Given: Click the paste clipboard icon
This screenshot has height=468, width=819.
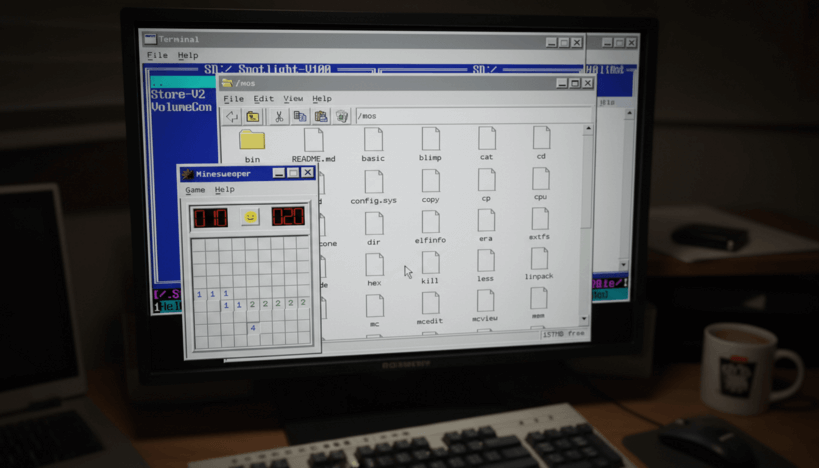Looking at the screenshot, I should [x=320, y=116].
